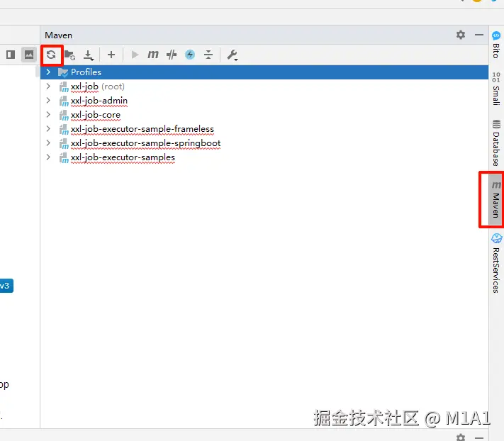Select xxl-job-core entry
The height and width of the screenshot is (441, 504).
264,115
